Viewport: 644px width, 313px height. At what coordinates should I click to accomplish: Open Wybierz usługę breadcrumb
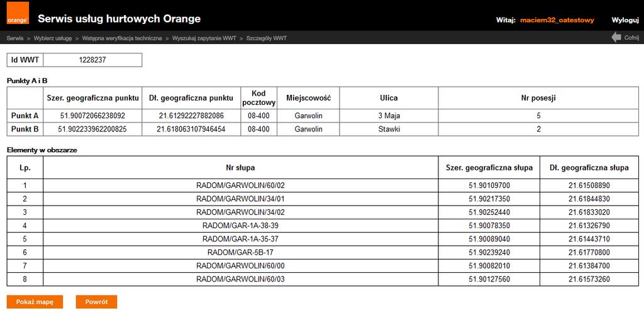click(x=53, y=38)
